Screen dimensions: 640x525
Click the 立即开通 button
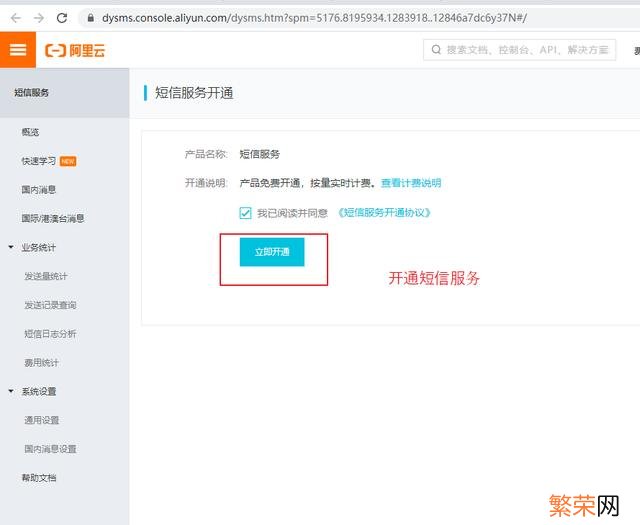click(272, 252)
